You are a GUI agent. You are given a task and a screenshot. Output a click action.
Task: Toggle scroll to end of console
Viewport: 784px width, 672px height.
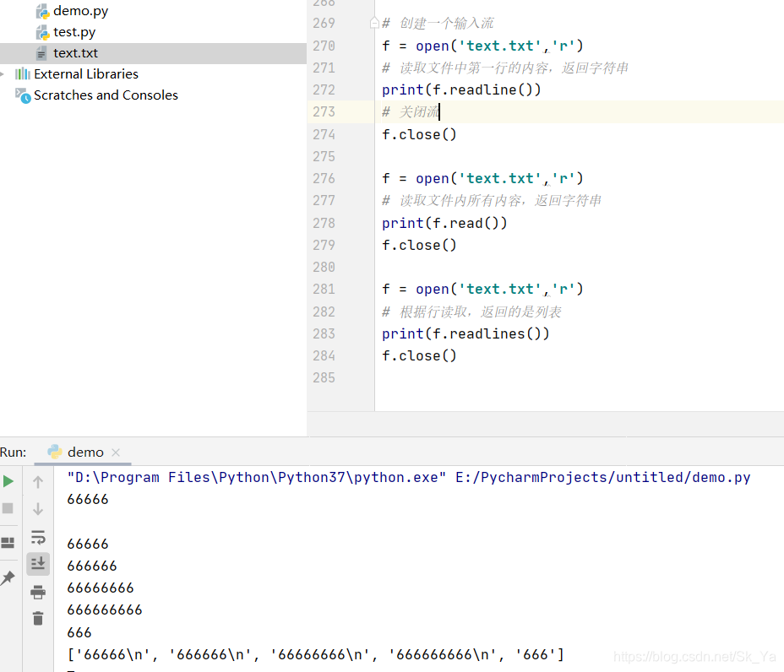(x=38, y=564)
